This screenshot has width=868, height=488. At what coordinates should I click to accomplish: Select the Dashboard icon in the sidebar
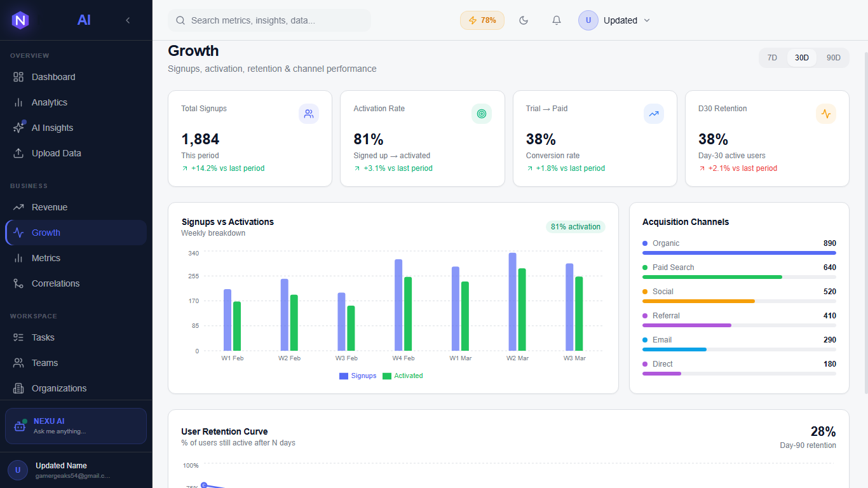[19, 76]
